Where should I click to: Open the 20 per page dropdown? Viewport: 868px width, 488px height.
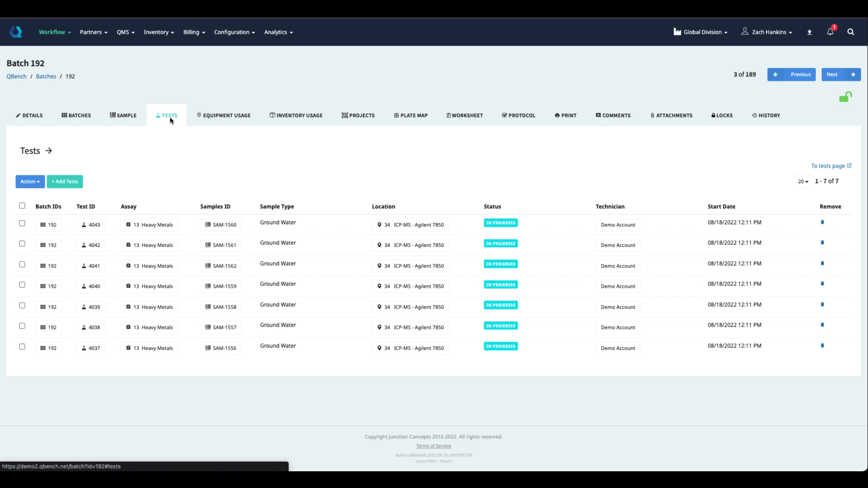tap(802, 182)
